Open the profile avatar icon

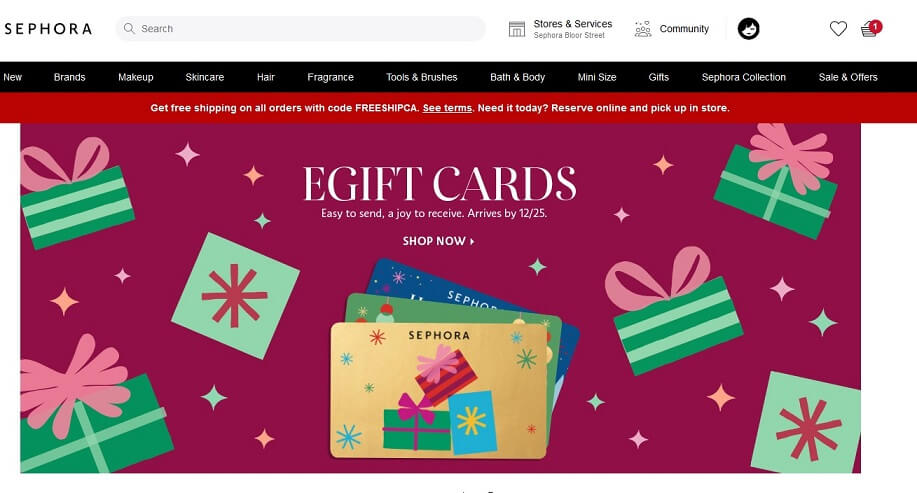pyautogui.click(x=749, y=29)
